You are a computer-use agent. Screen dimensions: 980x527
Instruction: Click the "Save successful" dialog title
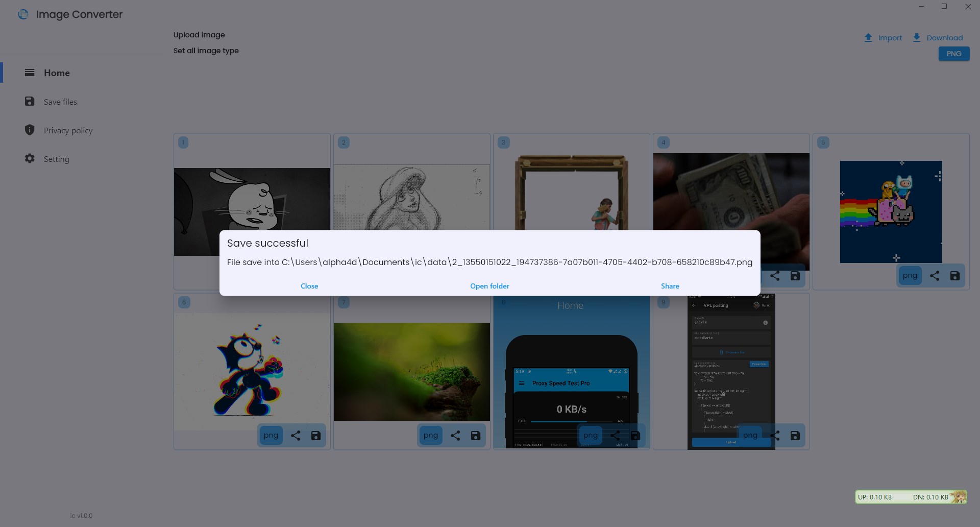coord(267,243)
